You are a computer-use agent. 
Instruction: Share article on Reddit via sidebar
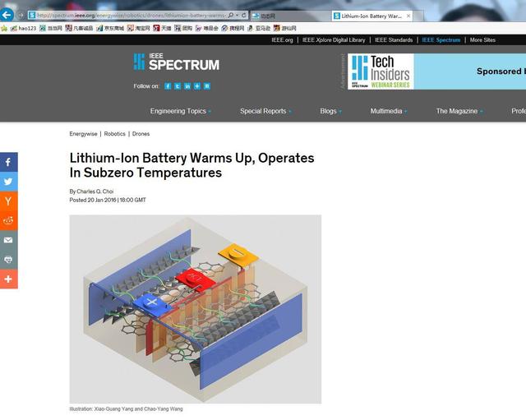coord(8,220)
